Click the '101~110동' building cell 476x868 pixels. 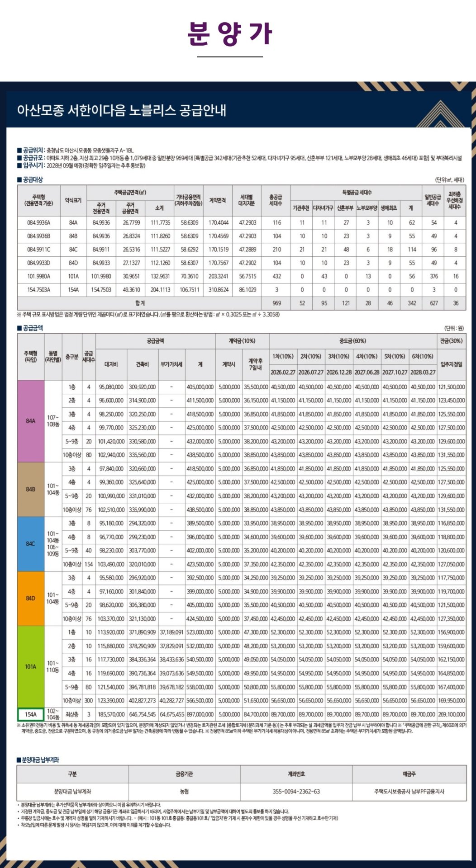coord(53,667)
